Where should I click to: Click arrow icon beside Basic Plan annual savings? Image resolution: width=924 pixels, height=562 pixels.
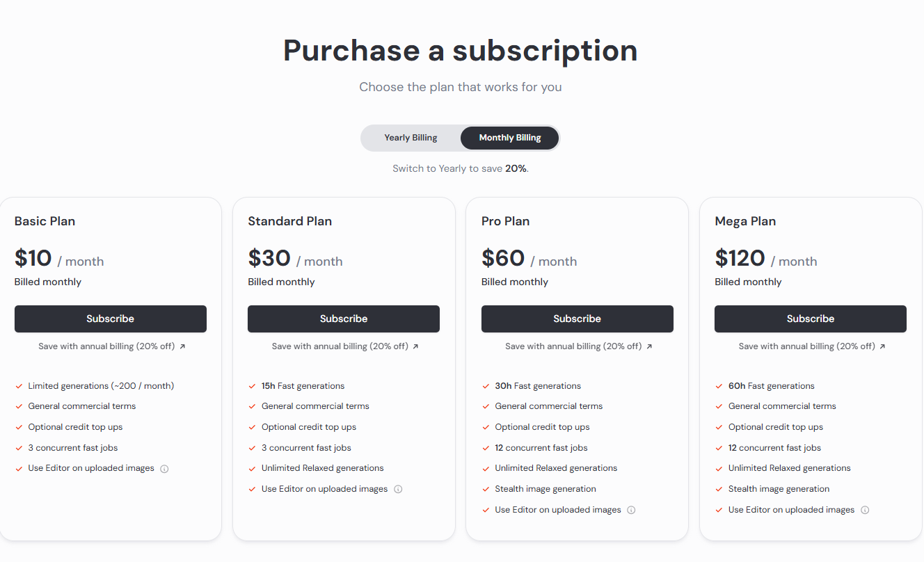(x=182, y=346)
